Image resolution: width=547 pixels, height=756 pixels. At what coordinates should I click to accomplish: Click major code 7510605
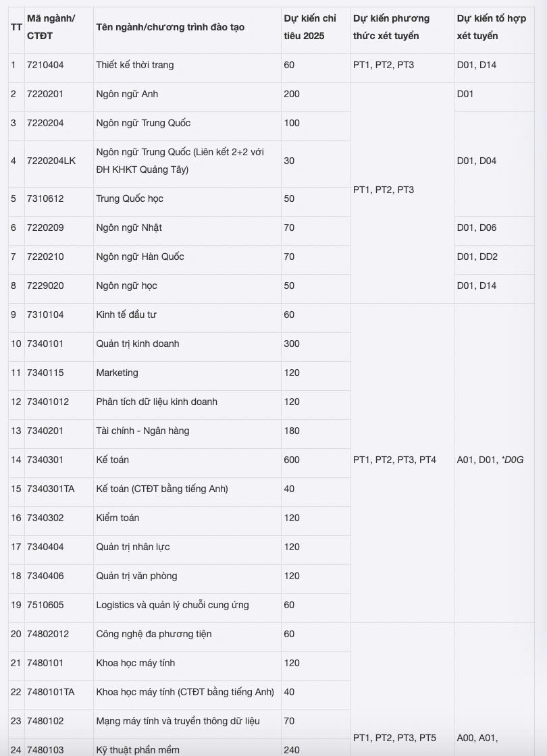(x=45, y=605)
